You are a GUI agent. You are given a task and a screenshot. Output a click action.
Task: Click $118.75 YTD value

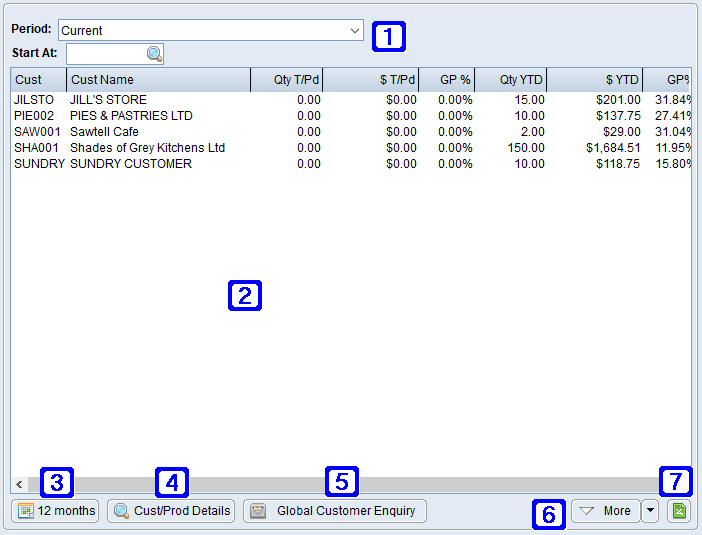(x=618, y=164)
